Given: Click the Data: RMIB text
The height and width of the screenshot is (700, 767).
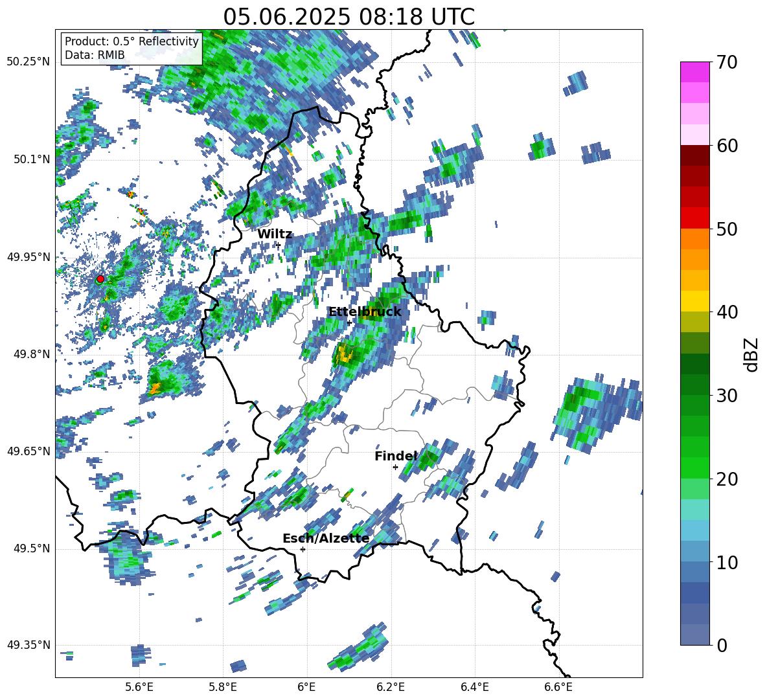Looking at the screenshot, I should click(95, 55).
